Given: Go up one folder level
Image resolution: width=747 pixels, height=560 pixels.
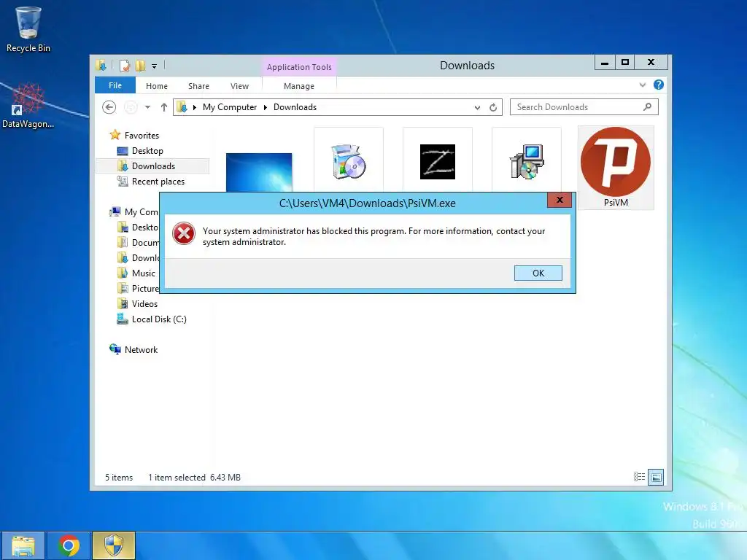Looking at the screenshot, I should [164, 107].
